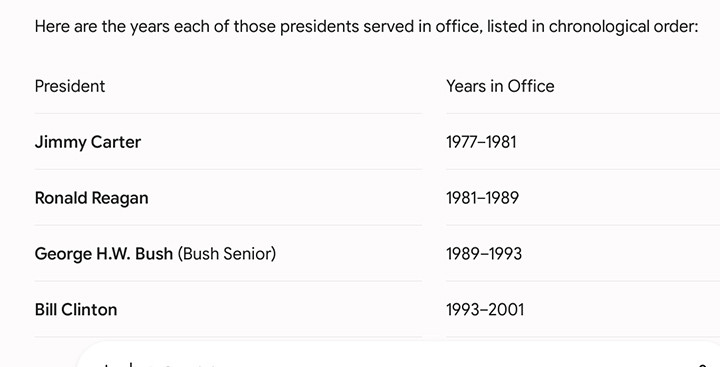This screenshot has width=720, height=367.
Task: Click the word 'Reagan' in the table
Action: click(x=120, y=198)
